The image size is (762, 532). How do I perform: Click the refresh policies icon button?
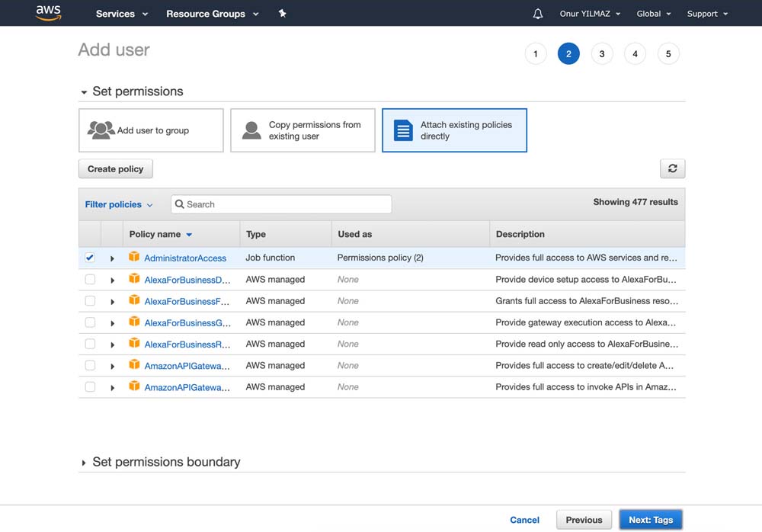tap(672, 168)
